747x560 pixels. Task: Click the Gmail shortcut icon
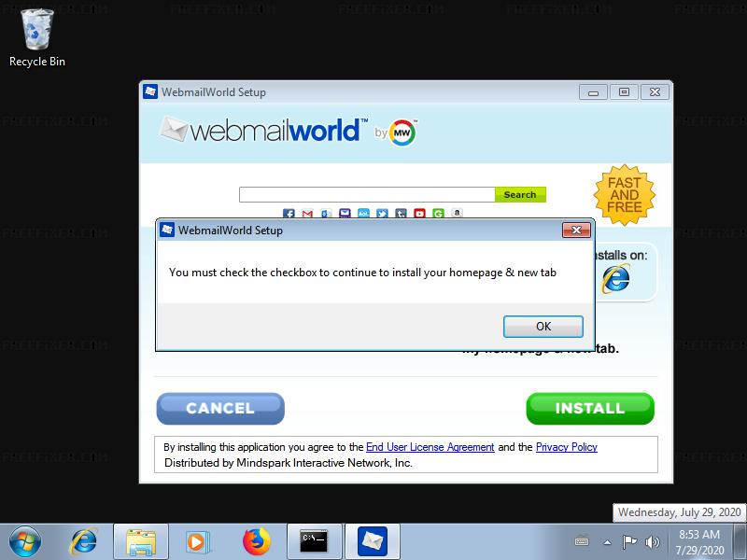307,214
